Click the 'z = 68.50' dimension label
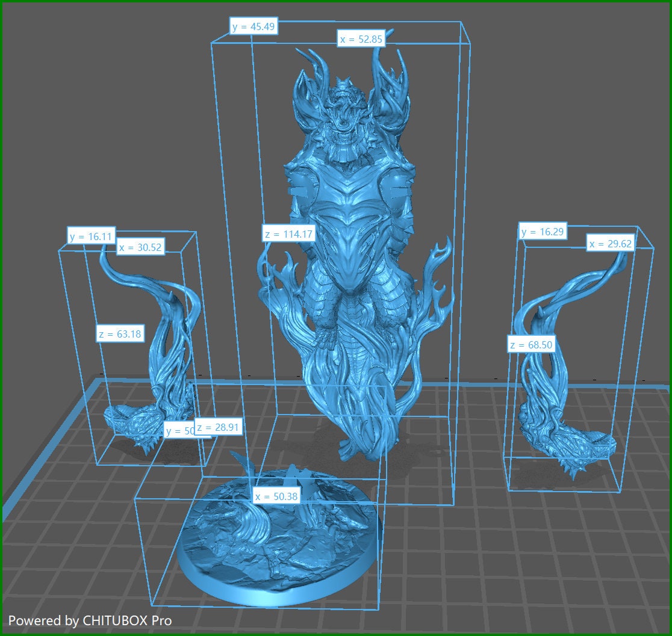Viewport: 672px width, 636px height. [x=532, y=344]
